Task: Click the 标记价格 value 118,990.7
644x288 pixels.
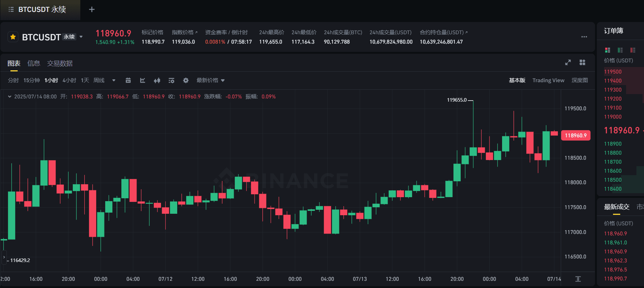Action: pyautogui.click(x=153, y=42)
